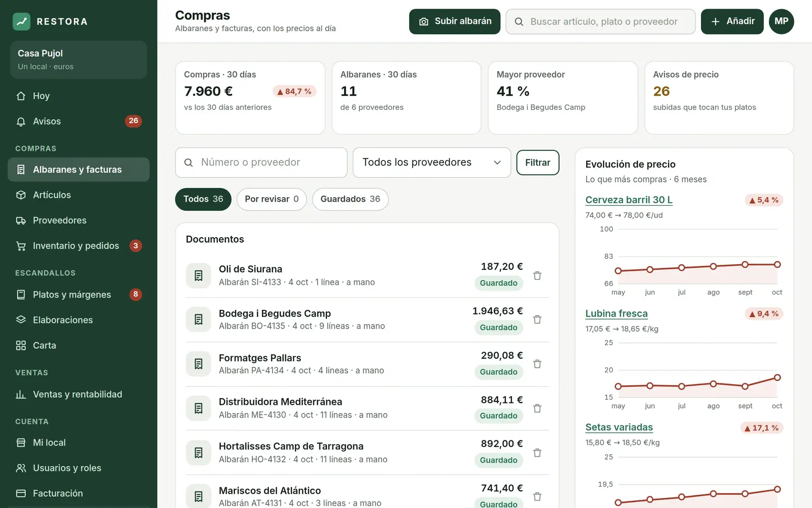Open the Lubina fresca link

point(616,313)
